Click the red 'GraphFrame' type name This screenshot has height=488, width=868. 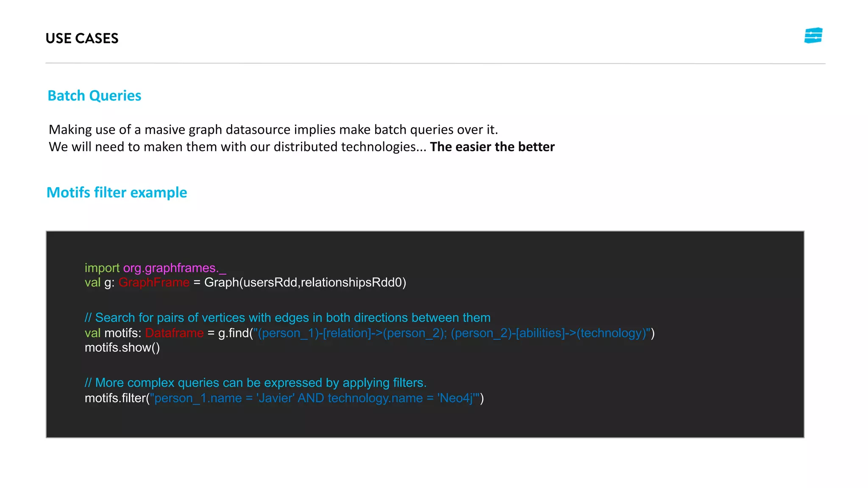[x=154, y=283]
